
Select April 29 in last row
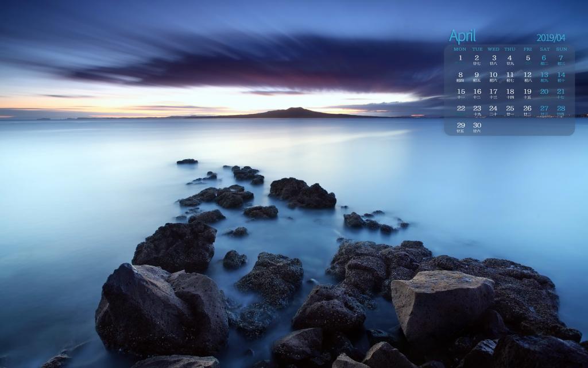click(461, 126)
